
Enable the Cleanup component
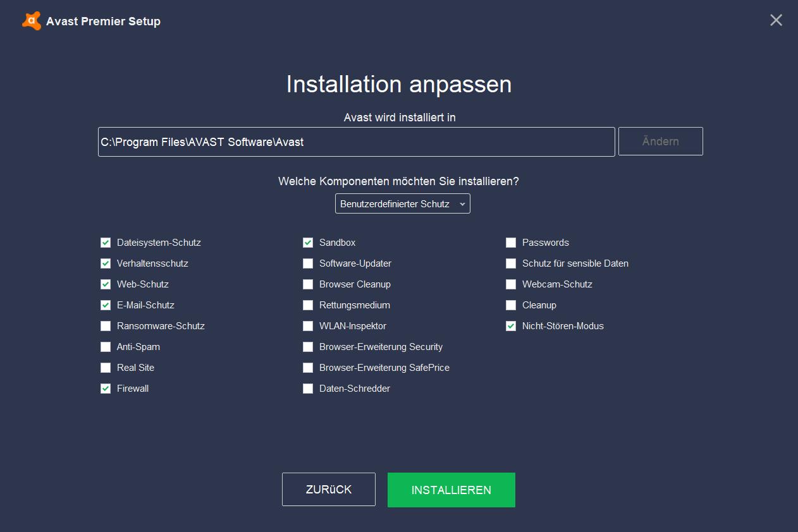(511, 305)
